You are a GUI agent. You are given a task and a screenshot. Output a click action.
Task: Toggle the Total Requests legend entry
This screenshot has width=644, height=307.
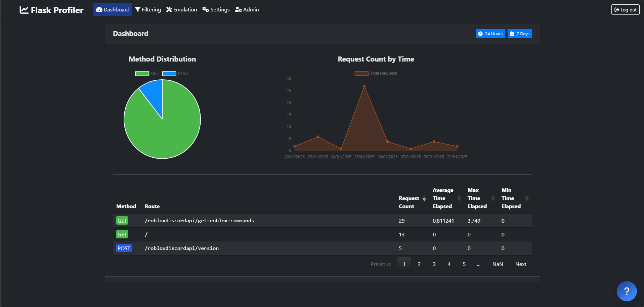(376, 73)
